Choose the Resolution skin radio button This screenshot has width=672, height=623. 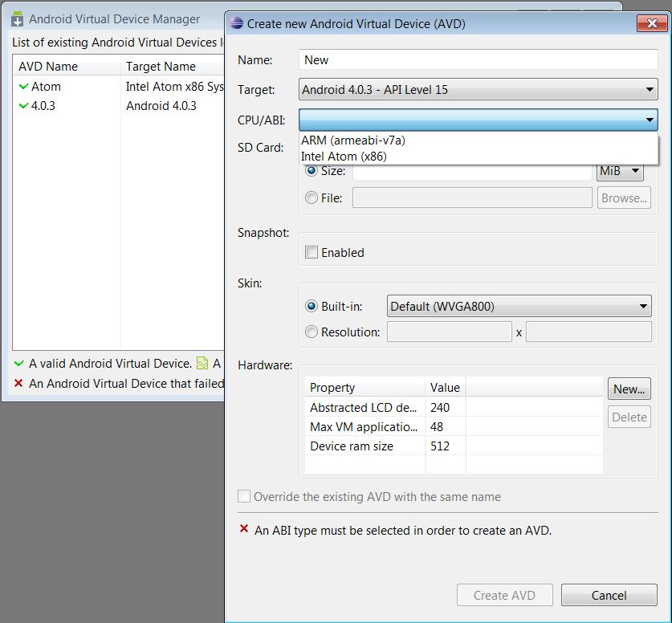tap(312, 332)
